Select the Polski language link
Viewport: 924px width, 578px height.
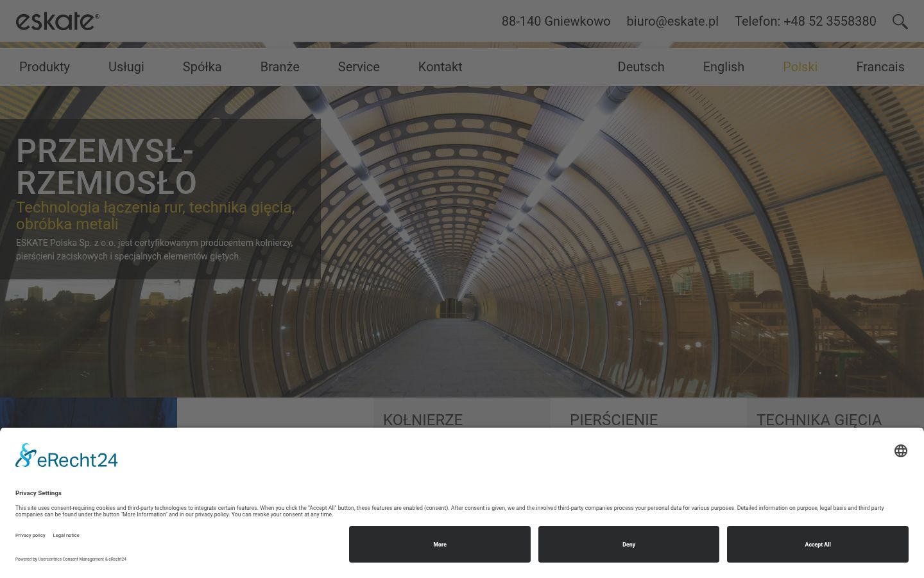tap(800, 67)
